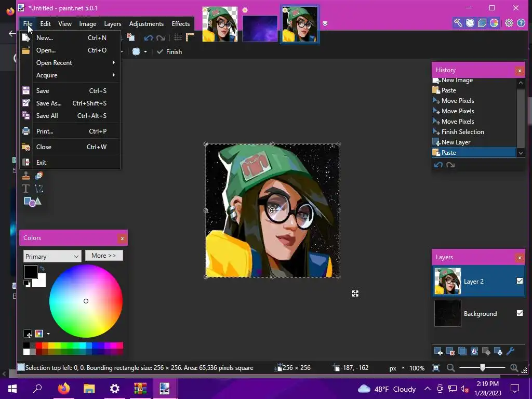Click the zoom slider handle
This screenshot has height=399, width=532.
tap(483, 367)
